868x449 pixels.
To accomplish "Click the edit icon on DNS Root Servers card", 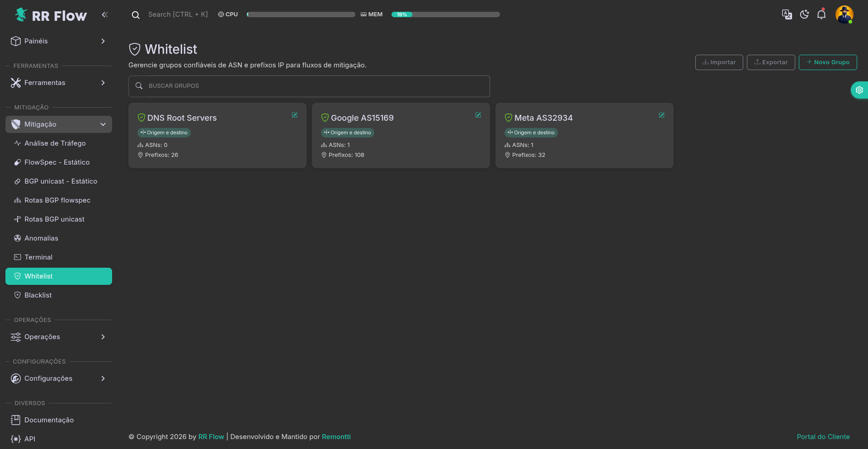I will (x=294, y=115).
